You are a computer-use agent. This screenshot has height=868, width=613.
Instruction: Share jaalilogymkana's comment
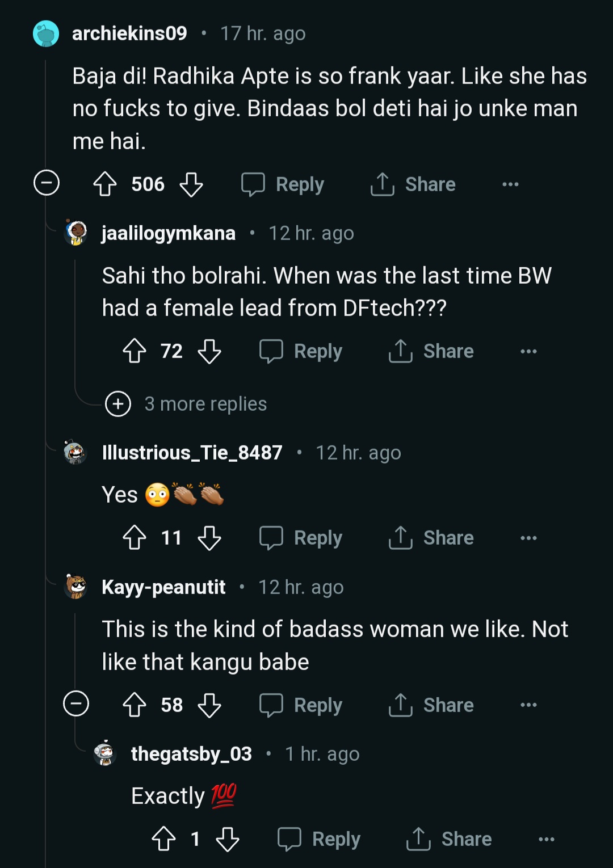click(x=431, y=351)
